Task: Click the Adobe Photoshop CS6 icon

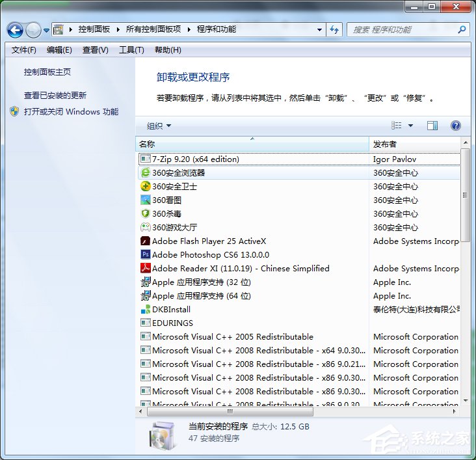Action: [x=145, y=255]
